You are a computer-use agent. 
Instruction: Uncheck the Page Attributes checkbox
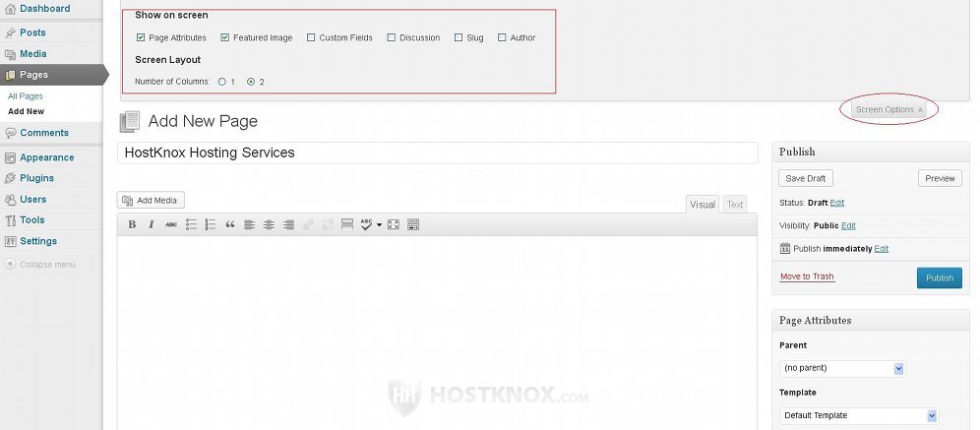click(x=141, y=37)
